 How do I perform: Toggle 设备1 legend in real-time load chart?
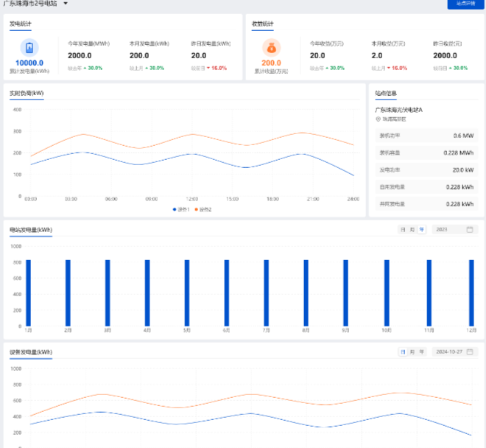(x=182, y=209)
